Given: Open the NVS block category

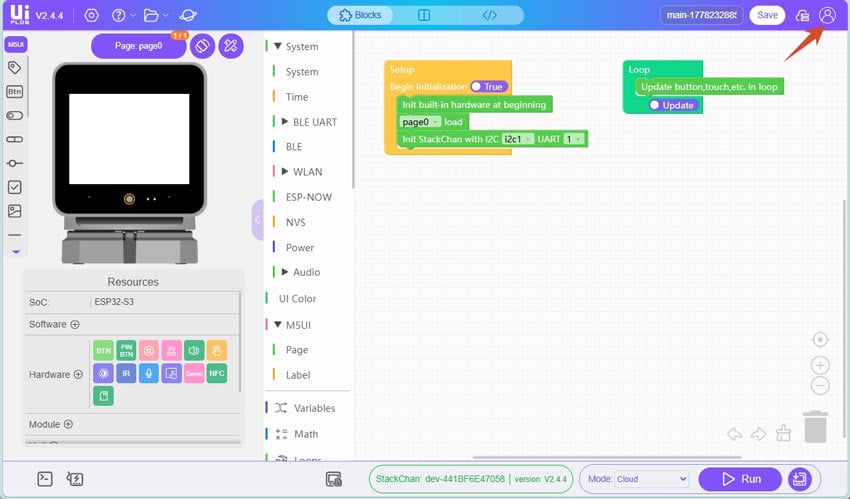Looking at the screenshot, I should (x=295, y=222).
